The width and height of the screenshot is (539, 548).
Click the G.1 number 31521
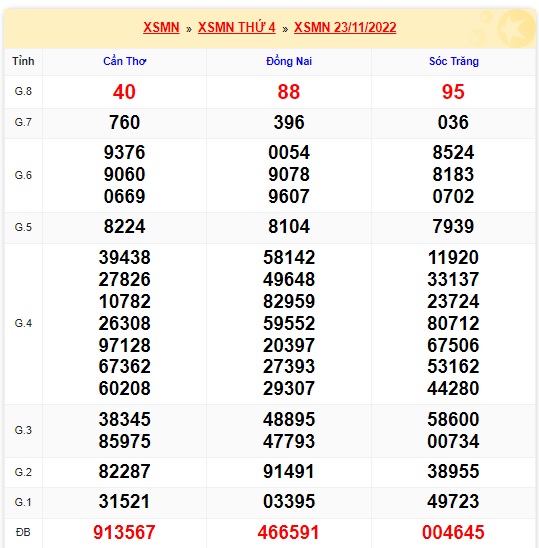point(124,502)
